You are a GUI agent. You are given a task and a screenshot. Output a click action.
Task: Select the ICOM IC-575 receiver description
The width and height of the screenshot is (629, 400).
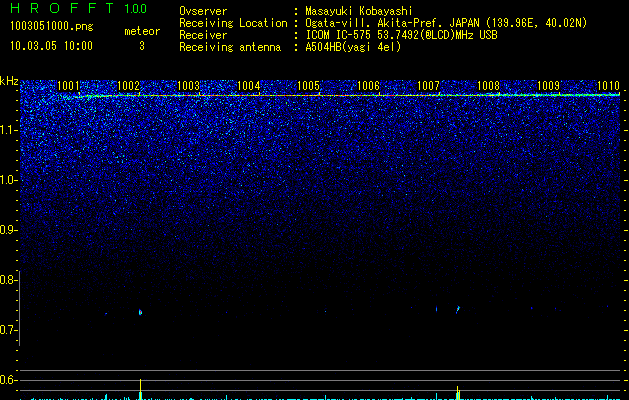[402, 35]
